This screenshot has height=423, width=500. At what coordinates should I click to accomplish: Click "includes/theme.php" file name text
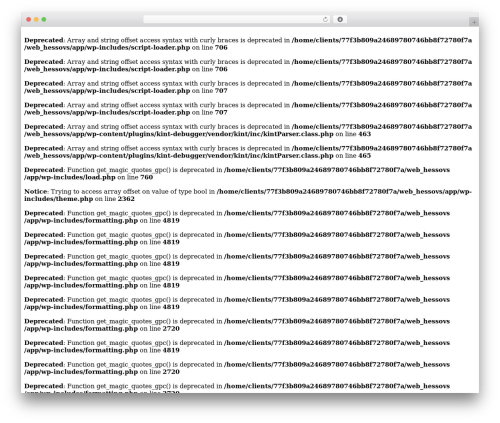click(58, 199)
